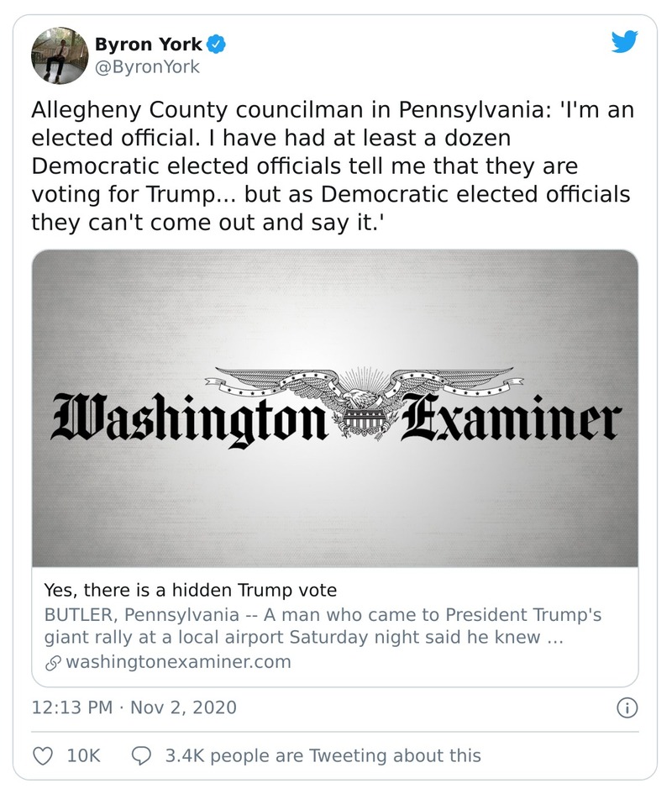Like the tweet with the heart icon

pyautogui.click(x=42, y=755)
